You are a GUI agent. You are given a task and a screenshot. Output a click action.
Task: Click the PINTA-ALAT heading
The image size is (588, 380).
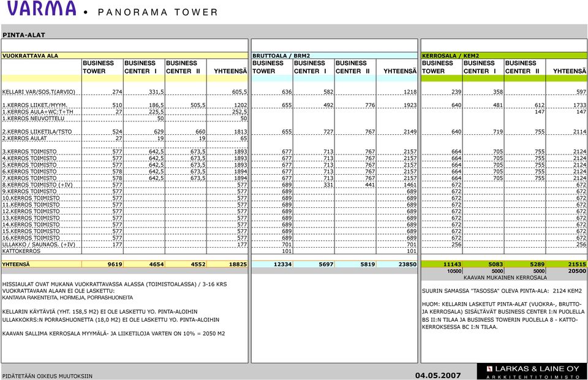click(x=24, y=35)
